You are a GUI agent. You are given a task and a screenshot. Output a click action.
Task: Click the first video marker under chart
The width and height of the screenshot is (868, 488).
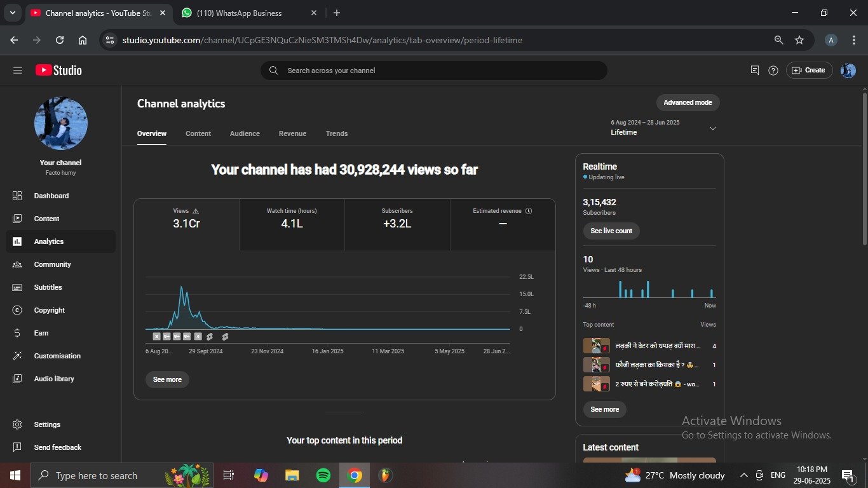(157, 337)
